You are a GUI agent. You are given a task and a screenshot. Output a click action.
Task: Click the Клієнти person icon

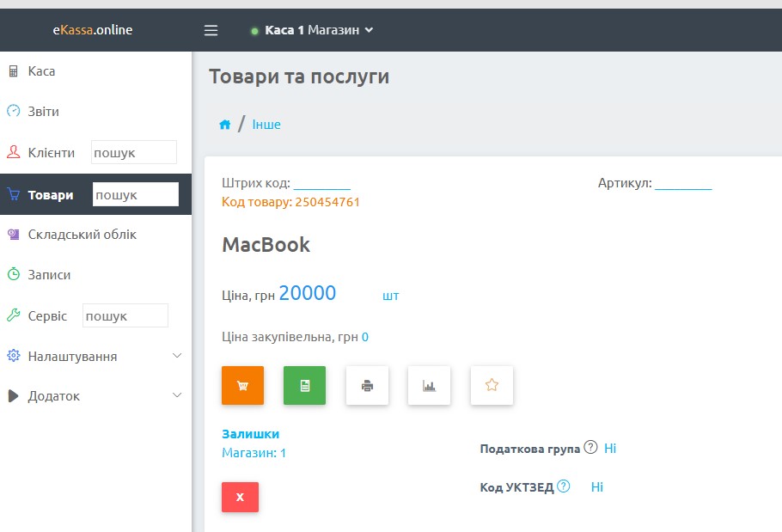coord(14,152)
